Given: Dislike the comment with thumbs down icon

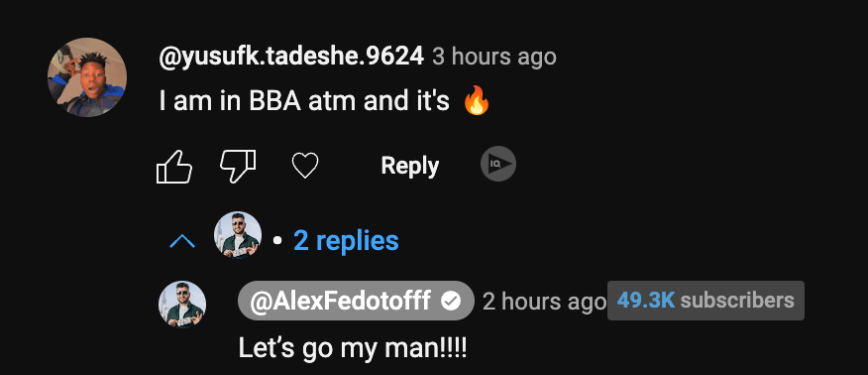Looking at the screenshot, I should coord(238,167).
